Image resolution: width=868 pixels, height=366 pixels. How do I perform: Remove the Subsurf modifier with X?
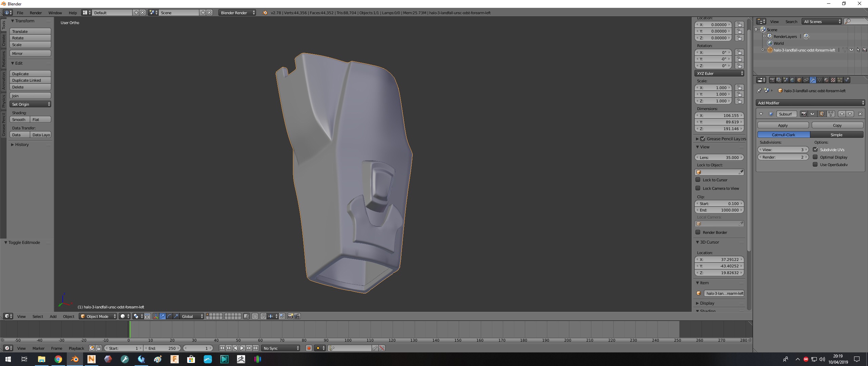click(860, 114)
